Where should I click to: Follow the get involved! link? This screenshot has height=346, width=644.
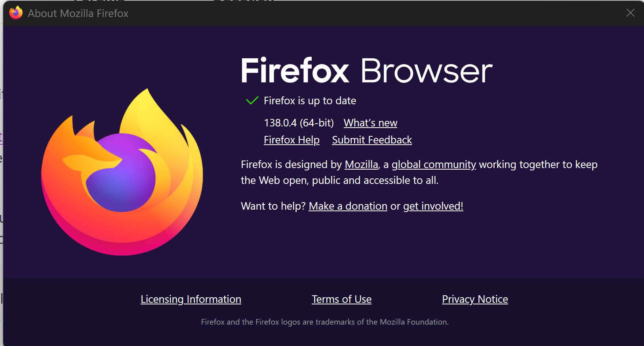coord(433,206)
